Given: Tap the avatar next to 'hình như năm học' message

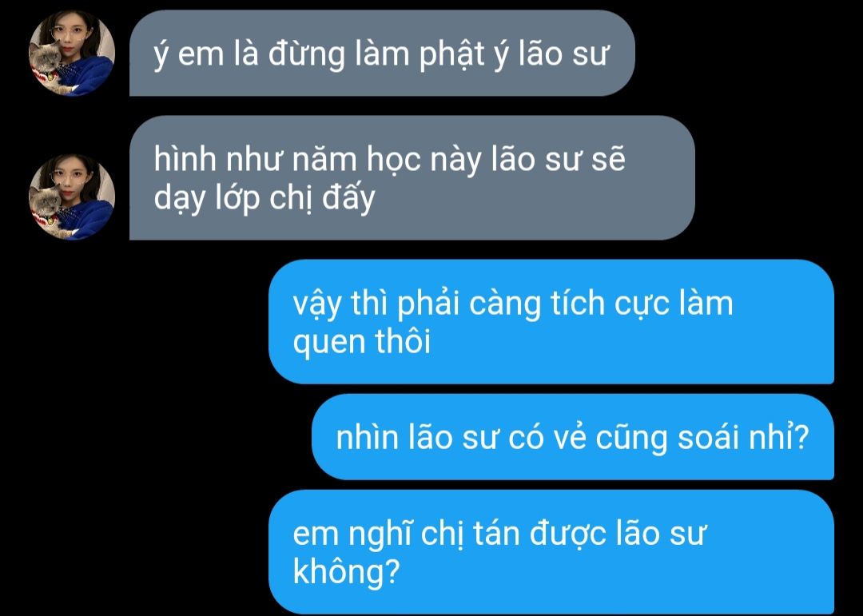Looking at the screenshot, I should pyautogui.click(x=72, y=197).
